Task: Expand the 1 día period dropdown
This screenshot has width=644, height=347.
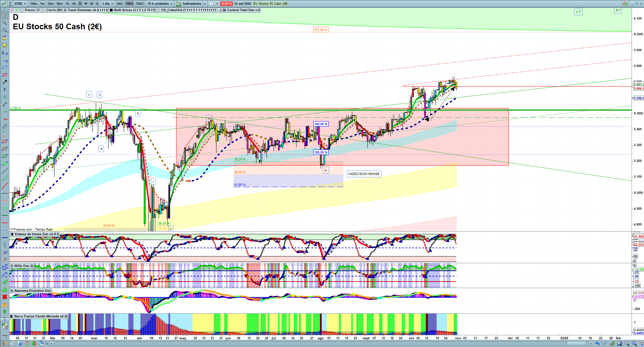Action: 108,4
